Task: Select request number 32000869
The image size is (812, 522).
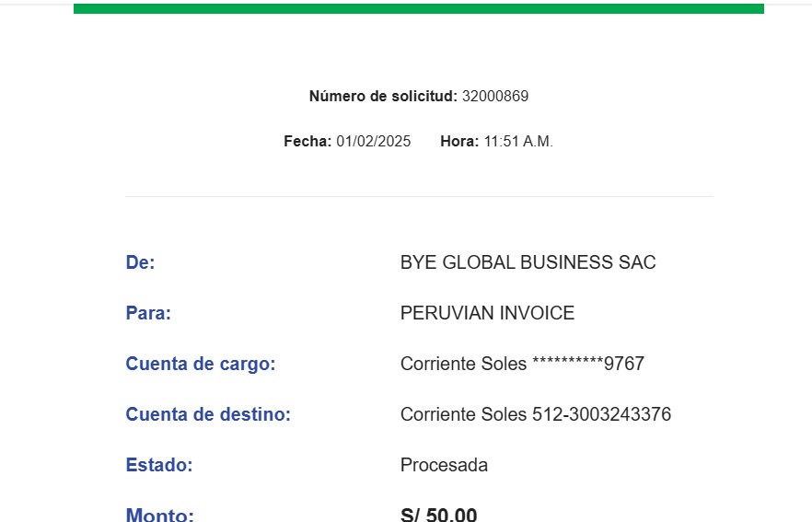Action: [495, 97]
